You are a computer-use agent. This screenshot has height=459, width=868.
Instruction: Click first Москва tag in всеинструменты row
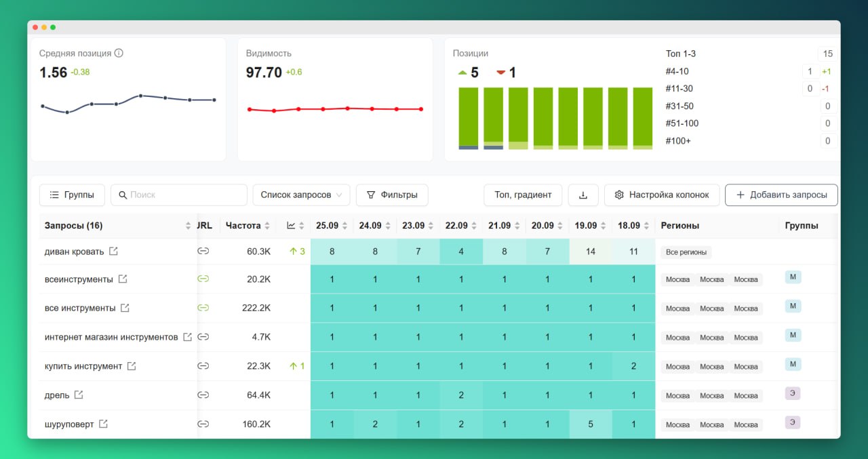[677, 279]
